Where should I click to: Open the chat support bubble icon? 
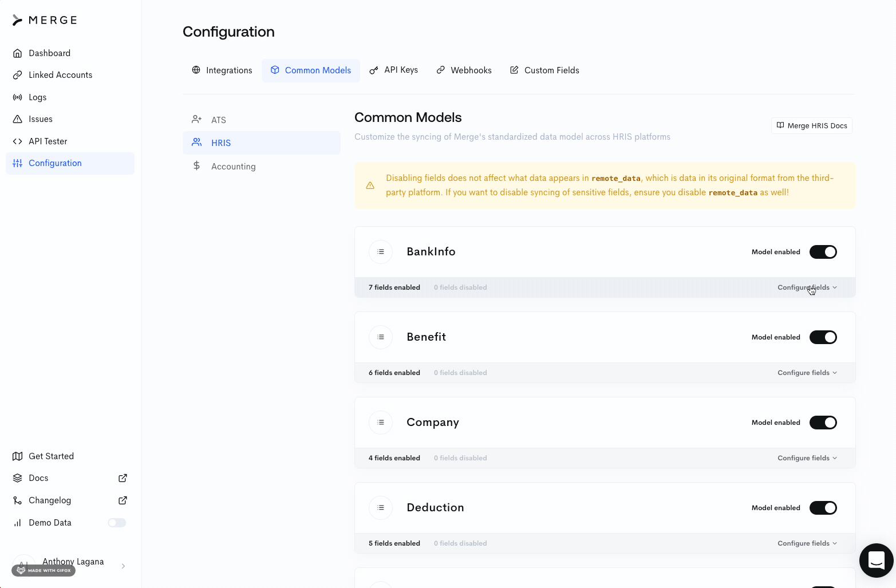876,561
